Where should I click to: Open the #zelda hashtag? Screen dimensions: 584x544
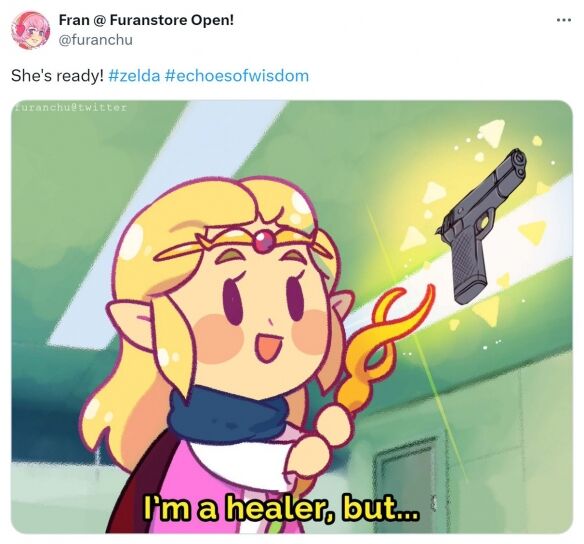134,76
